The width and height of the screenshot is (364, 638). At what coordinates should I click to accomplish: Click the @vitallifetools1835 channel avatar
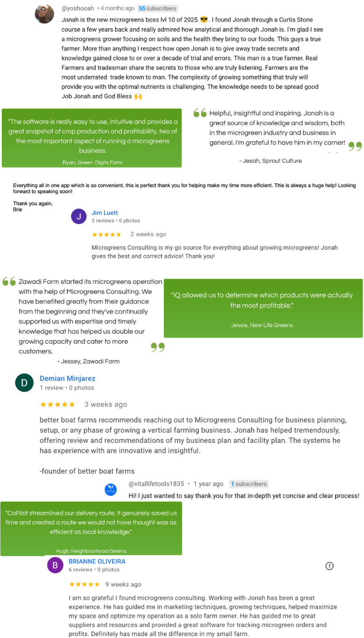pyautogui.click(x=111, y=490)
